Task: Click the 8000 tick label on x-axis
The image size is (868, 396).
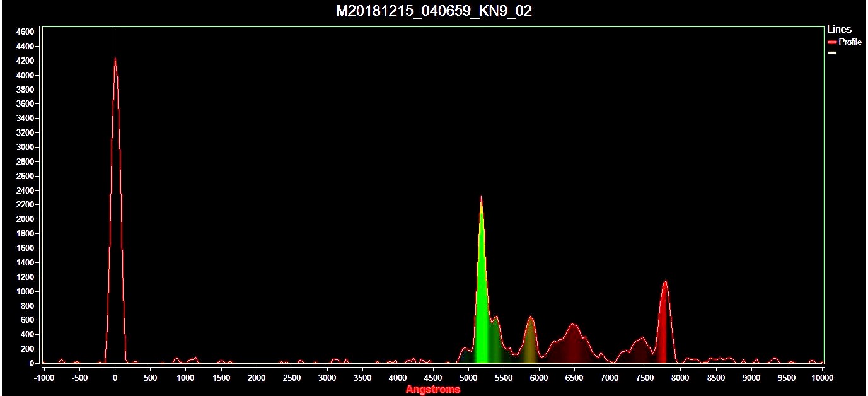Action: tap(680, 378)
